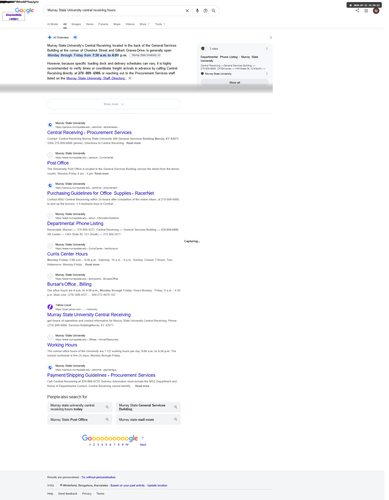389x500 pixels.
Task: Click 'Read more' in Curris Center Hours snippet
Action: point(92,265)
